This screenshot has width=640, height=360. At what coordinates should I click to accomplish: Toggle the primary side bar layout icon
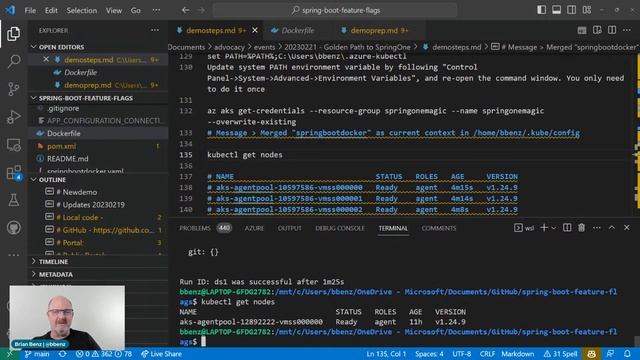pos(541,10)
